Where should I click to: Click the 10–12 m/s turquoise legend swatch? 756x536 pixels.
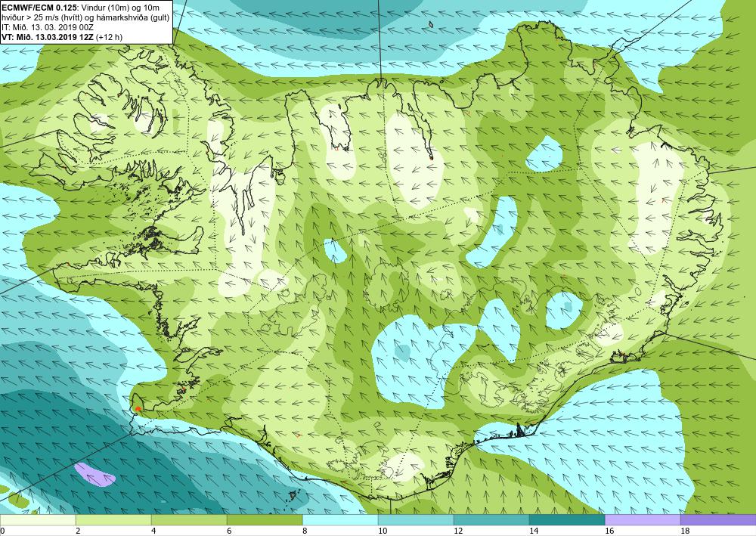[x=416, y=519]
